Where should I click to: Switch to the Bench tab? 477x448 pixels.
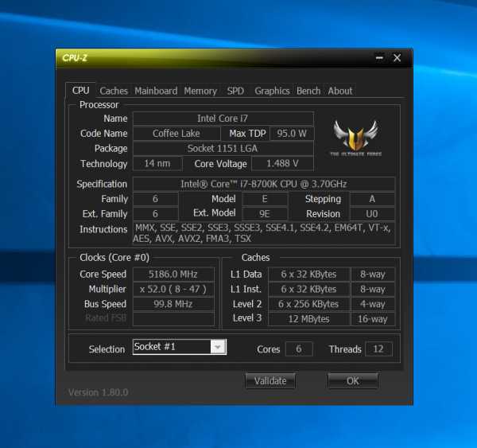pyautogui.click(x=308, y=91)
